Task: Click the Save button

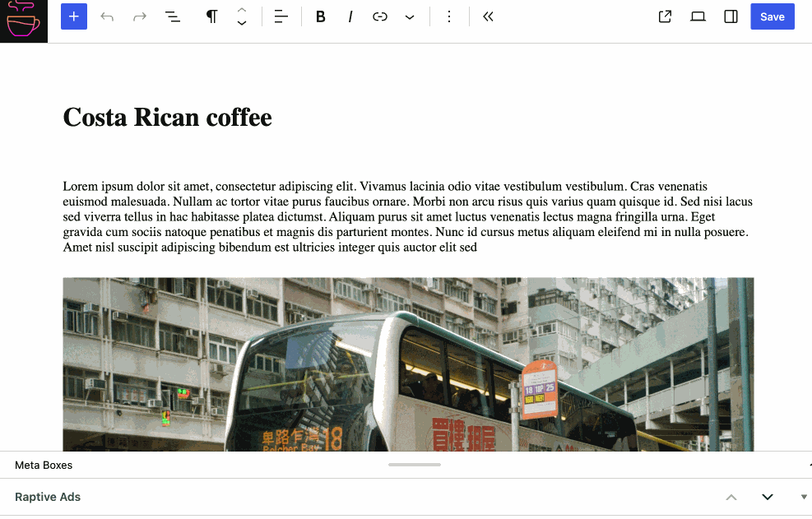Action: [773, 16]
